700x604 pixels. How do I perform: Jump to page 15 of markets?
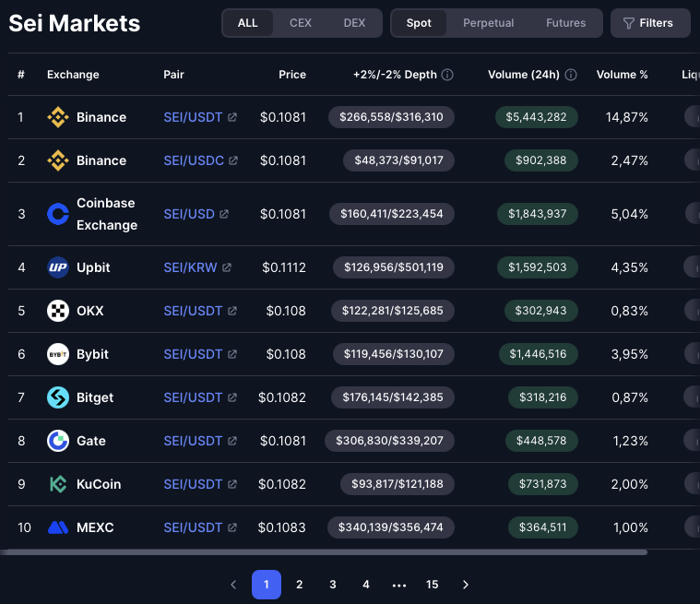point(433,585)
